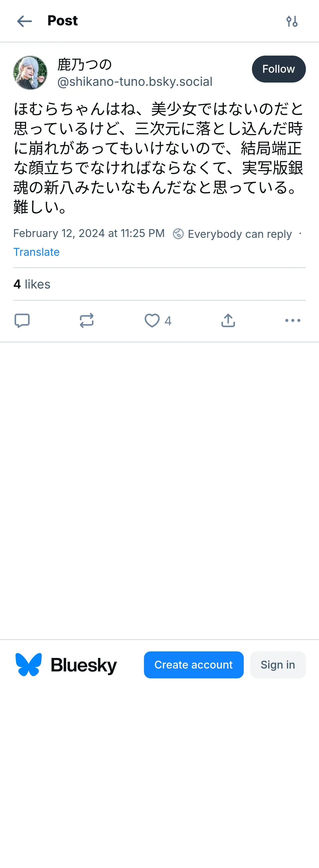Share the post via the upload icon

(x=228, y=320)
